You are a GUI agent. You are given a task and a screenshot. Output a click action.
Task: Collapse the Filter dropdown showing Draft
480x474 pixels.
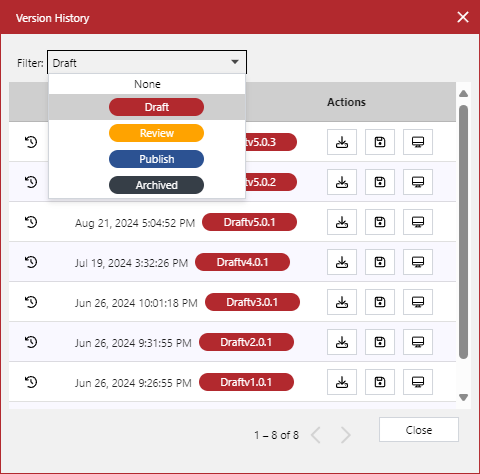pos(147,62)
